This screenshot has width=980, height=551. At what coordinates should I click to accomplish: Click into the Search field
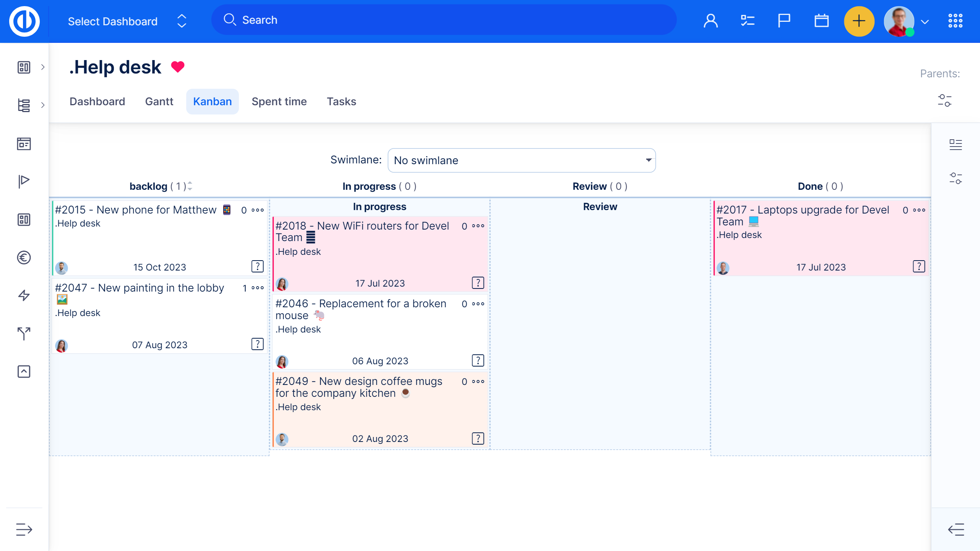click(444, 20)
